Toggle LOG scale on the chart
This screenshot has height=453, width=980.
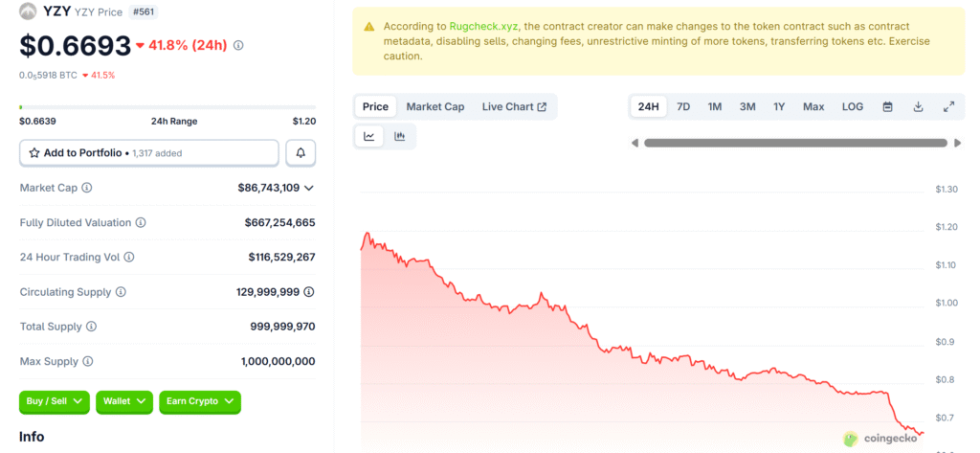click(852, 106)
